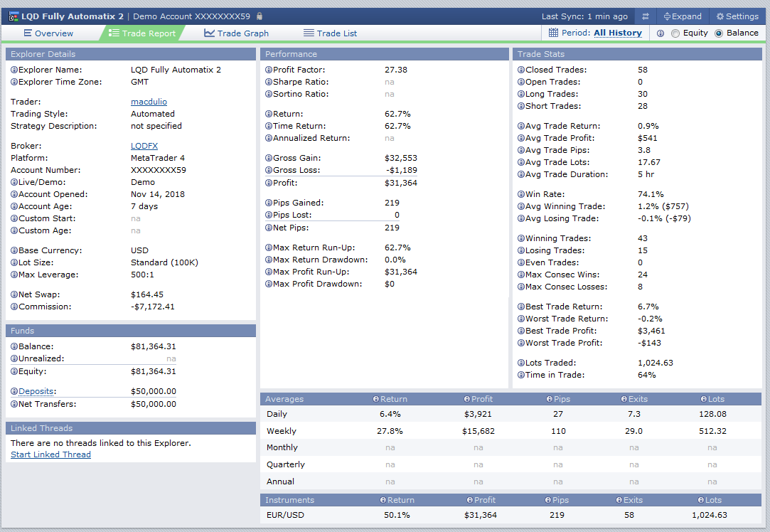Click the sync arrows icon in header
This screenshot has height=532, width=770.
click(x=646, y=16)
